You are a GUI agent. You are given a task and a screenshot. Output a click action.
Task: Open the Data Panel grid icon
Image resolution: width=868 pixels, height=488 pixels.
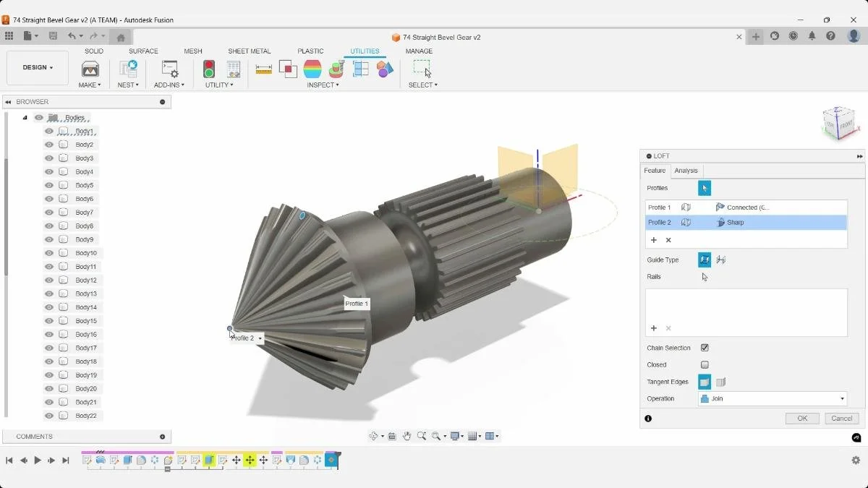[x=9, y=36]
